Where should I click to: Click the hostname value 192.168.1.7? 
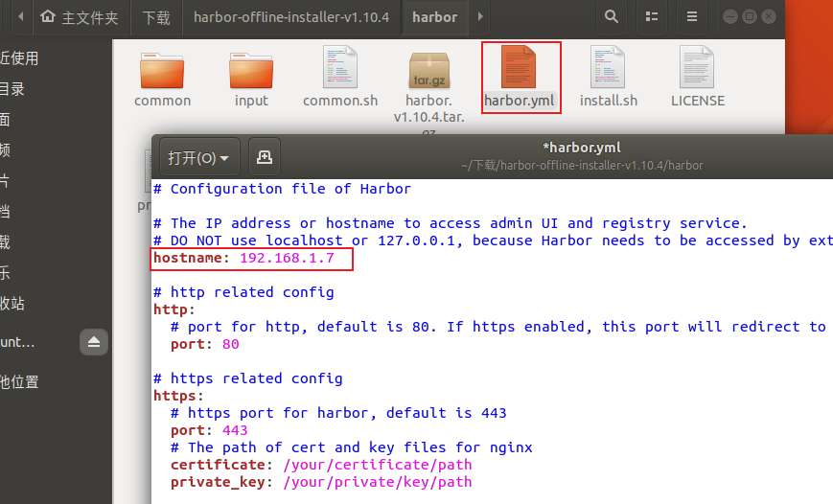pyautogui.click(x=287, y=258)
